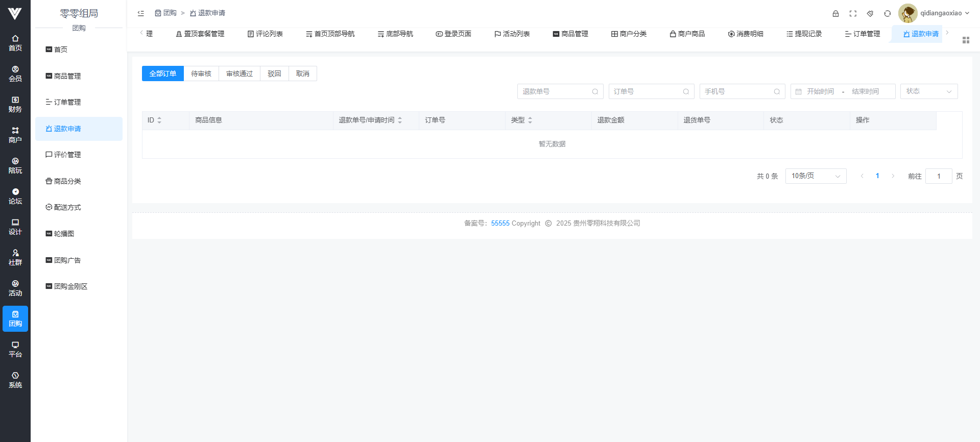Image resolution: width=980 pixels, height=442 pixels.
Task: Open the tab grid menu icon
Action: click(x=966, y=40)
